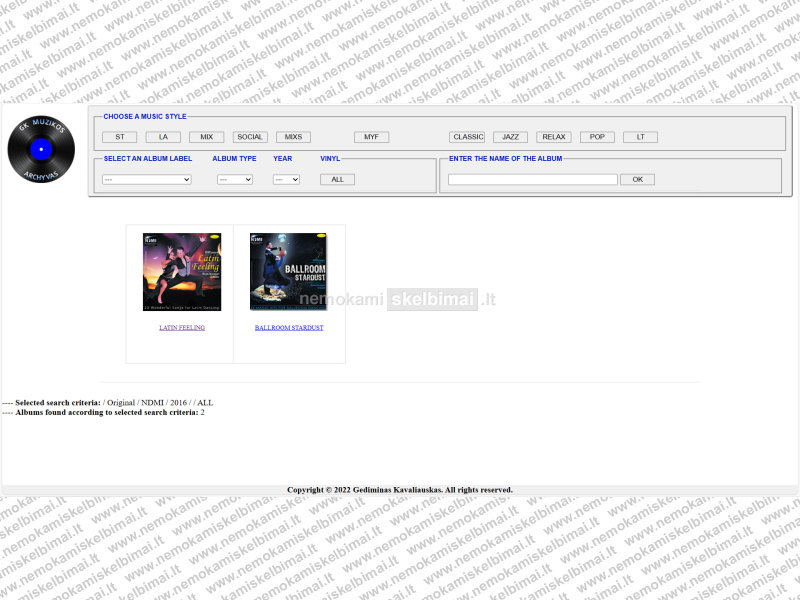Open the album label dropdown
This screenshot has width=800, height=600.
(147, 180)
